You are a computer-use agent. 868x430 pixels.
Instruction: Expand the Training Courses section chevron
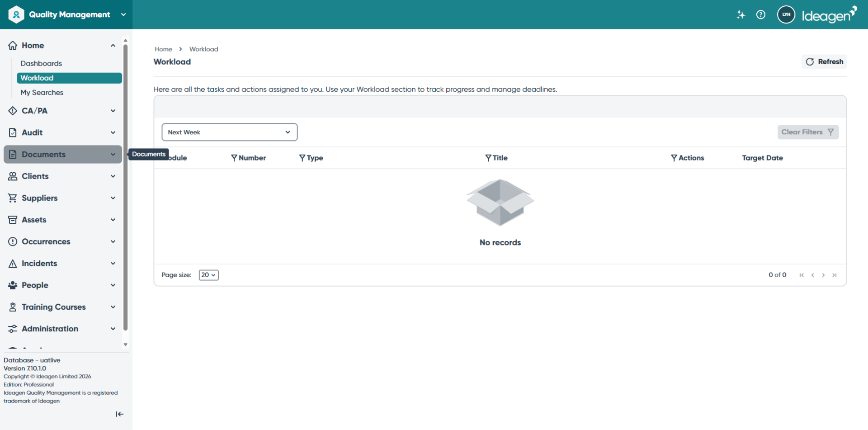click(x=113, y=307)
